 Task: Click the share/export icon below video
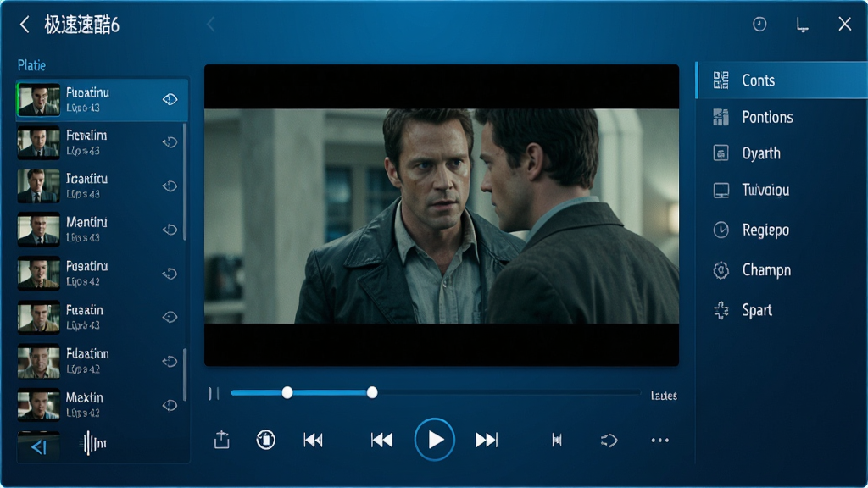[222, 440]
